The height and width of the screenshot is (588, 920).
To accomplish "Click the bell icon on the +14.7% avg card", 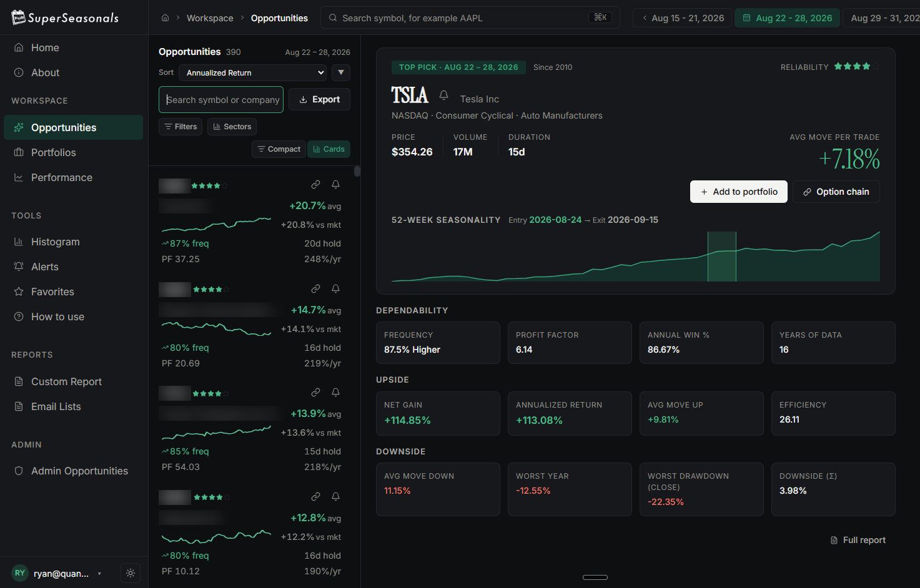I will 335,289.
